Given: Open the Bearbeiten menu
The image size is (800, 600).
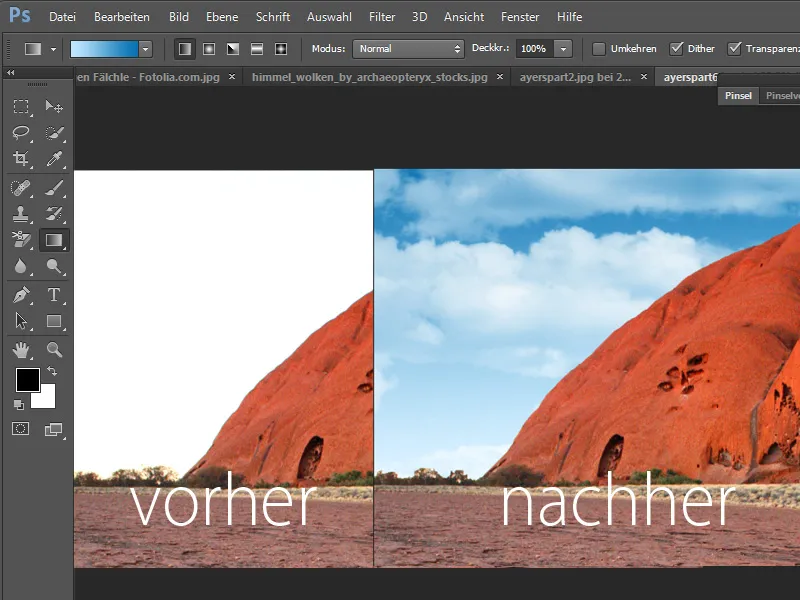Looking at the screenshot, I should (x=122, y=17).
